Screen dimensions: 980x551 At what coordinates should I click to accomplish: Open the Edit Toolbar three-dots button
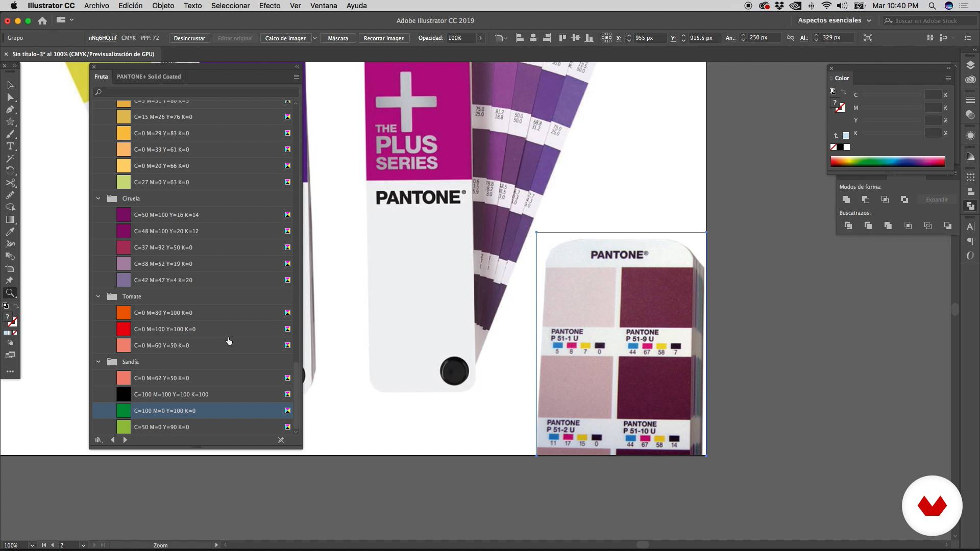(x=10, y=371)
